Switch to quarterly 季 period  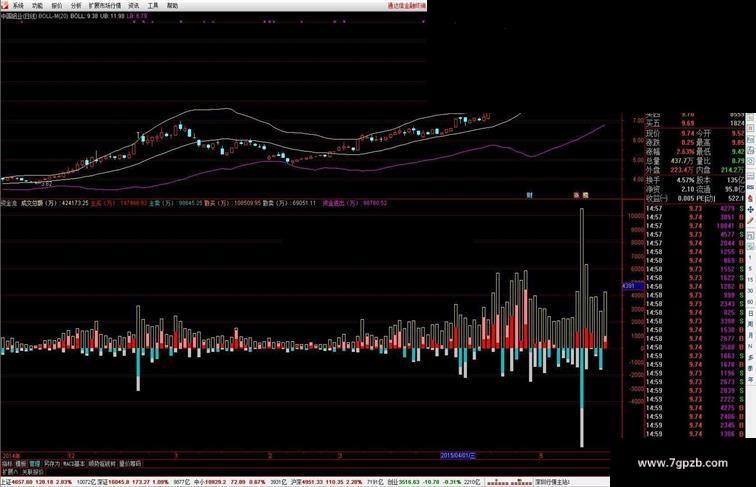pos(751,368)
